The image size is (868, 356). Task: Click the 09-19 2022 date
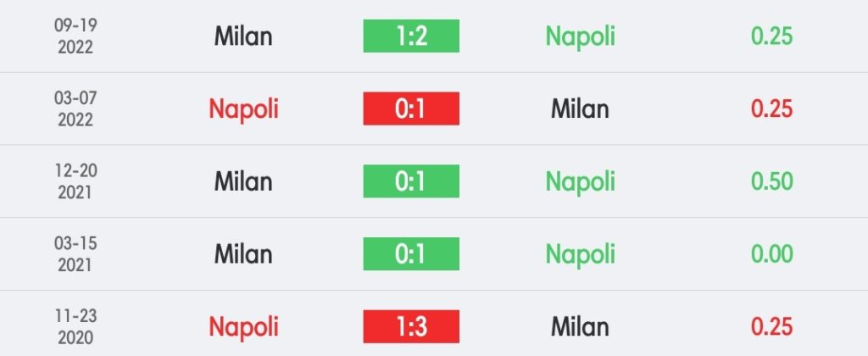pos(75,36)
